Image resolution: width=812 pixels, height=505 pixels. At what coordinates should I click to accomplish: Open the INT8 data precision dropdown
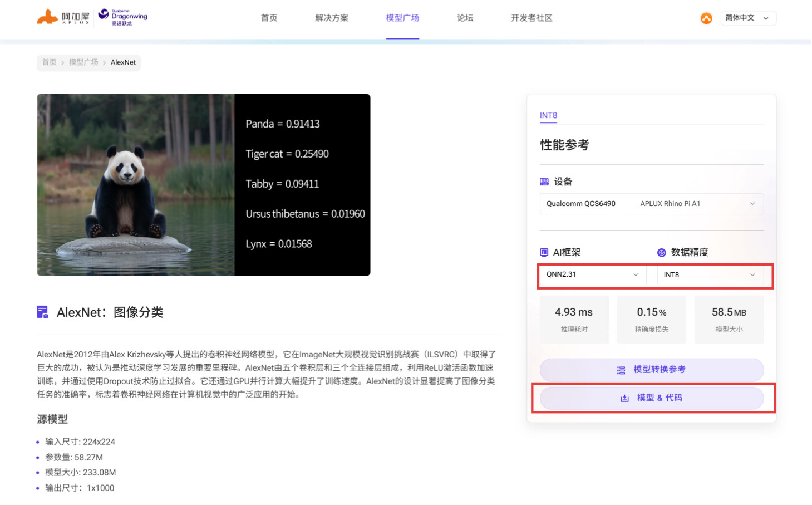710,275
